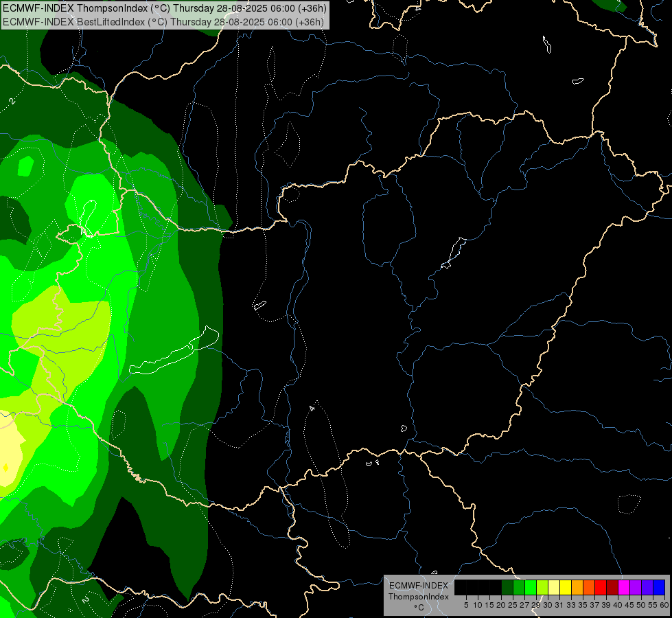Screen dimensions: 672x618
Task: Select the medium green 25–27 legend swatch
Action: 519,587
